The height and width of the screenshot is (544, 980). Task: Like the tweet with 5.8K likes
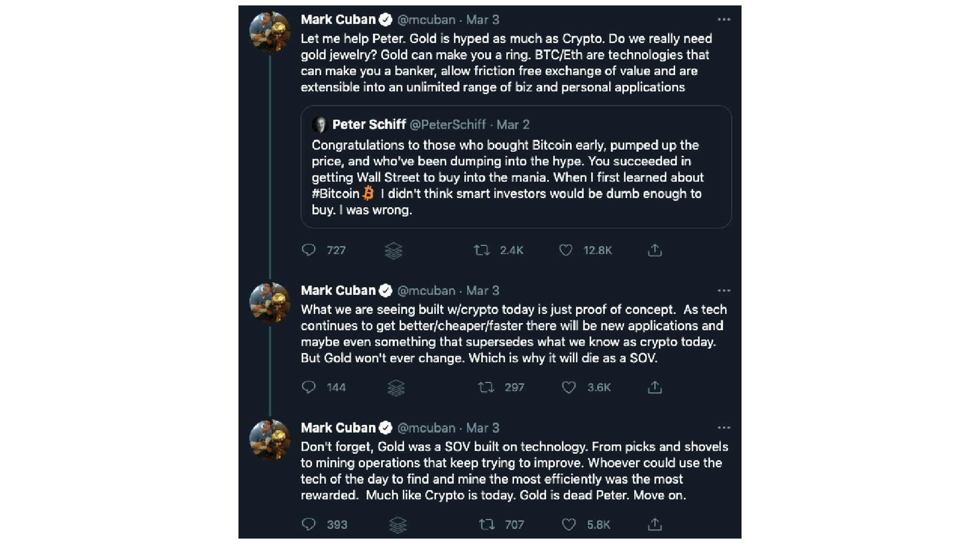(x=569, y=524)
